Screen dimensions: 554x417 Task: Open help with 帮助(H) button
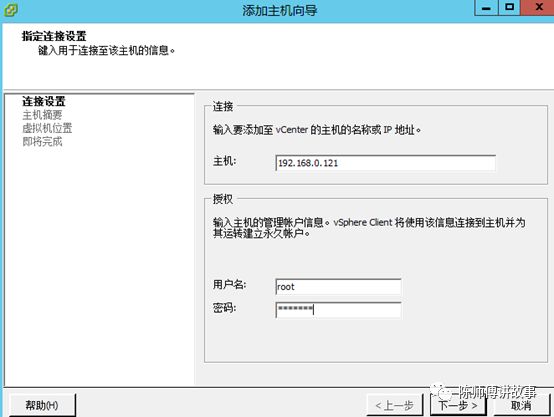pos(42,405)
